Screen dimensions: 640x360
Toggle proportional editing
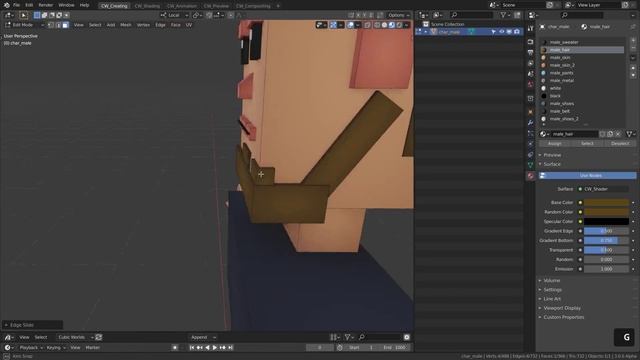tap(231, 15)
